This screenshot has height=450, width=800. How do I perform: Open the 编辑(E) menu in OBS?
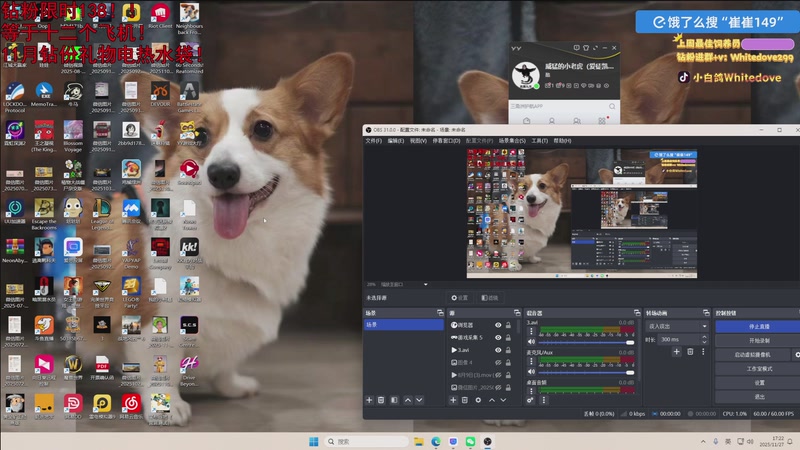[395, 141]
